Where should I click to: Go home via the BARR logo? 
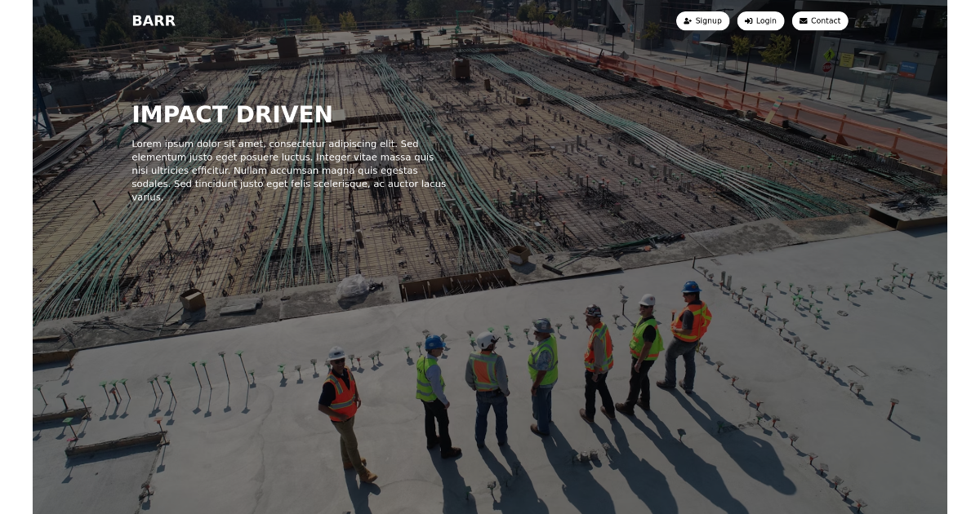pyautogui.click(x=154, y=21)
